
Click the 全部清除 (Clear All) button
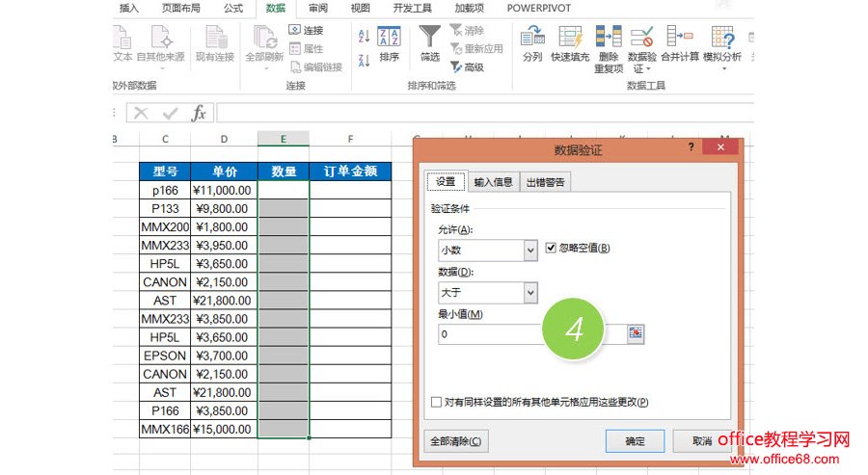[455, 440]
